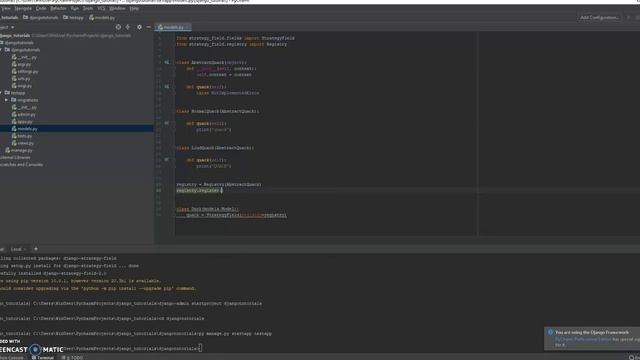The height and width of the screenshot is (360, 640).
Task: Click terminal line about upgrading pip
Action: 98,288
